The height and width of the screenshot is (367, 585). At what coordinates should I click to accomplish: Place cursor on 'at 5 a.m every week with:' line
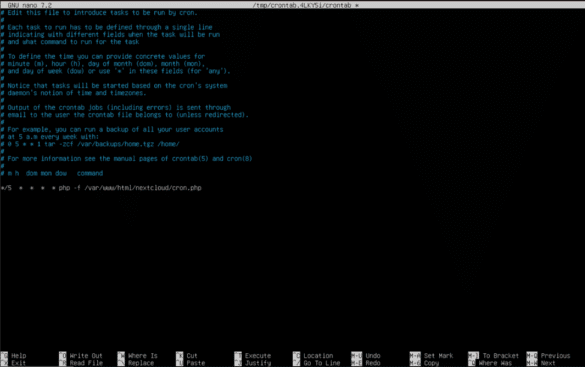tap(50, 137)
